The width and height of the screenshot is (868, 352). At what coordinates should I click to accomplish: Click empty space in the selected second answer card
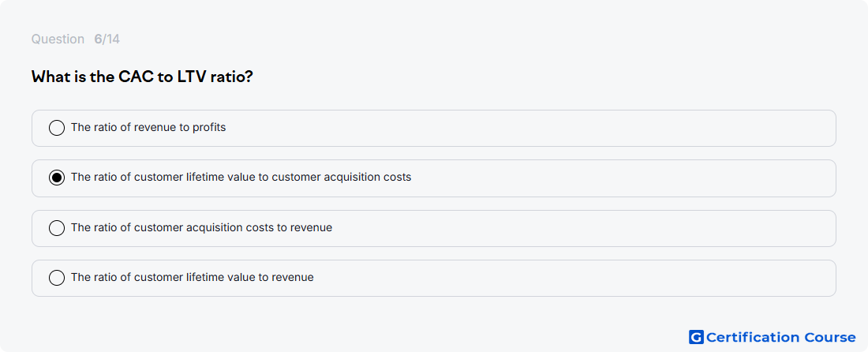[609, 178]
